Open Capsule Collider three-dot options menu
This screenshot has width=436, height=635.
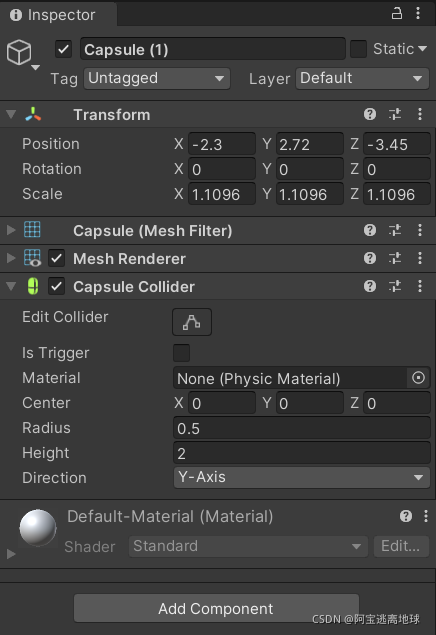pos(420,286)
